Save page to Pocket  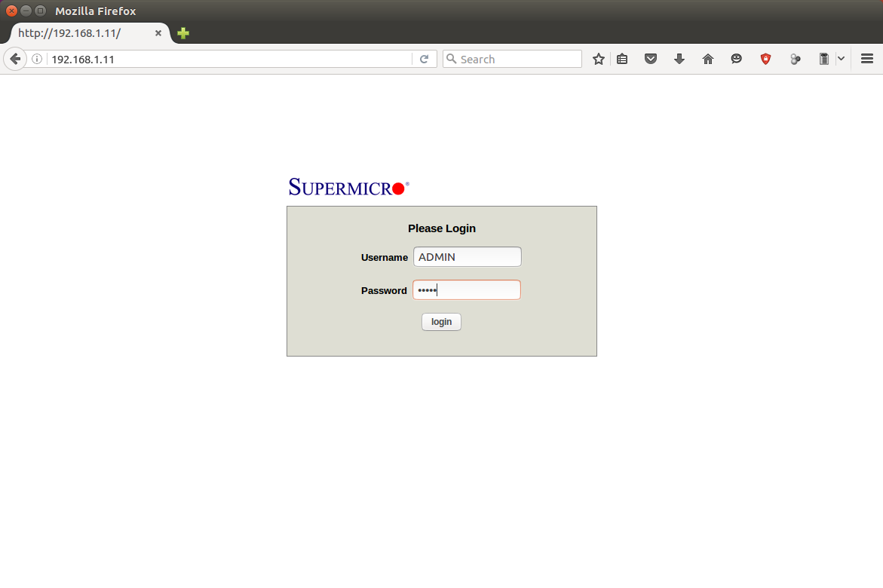(x=650, y=59)
